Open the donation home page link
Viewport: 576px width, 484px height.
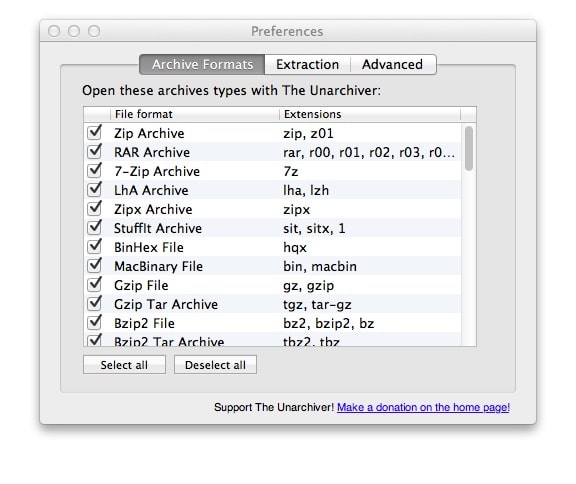423,407
